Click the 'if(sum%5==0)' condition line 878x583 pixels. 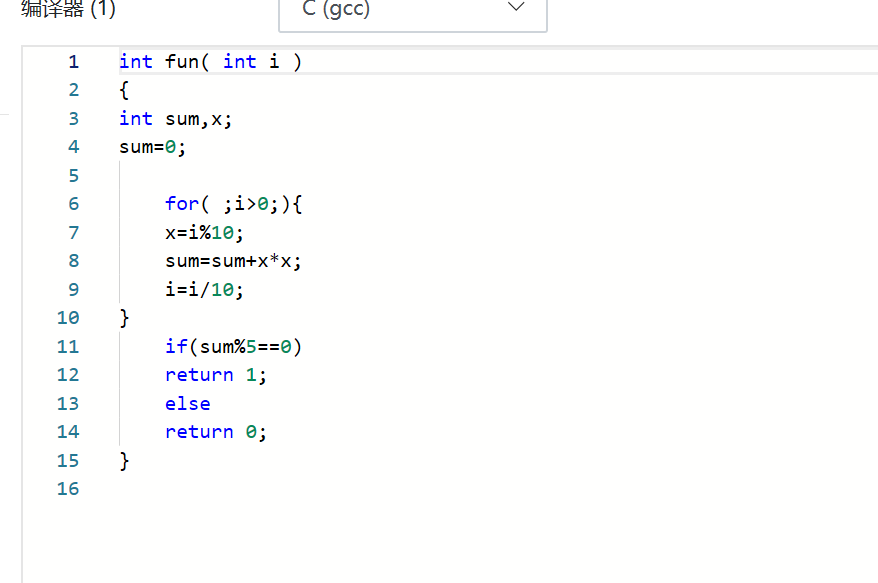point(233,347)
